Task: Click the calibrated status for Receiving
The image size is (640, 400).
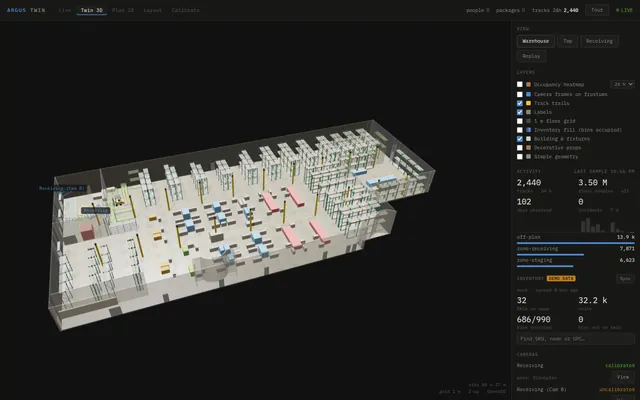Action: [x=620, y=366]
